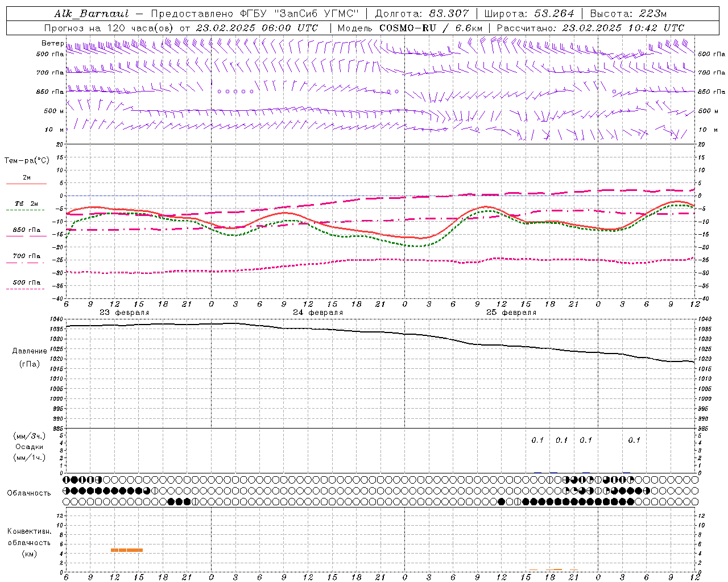Viewport: 728px width, 582px height.
Task: Click the 1040 value on left pressure axis
Action: (57, 319)
